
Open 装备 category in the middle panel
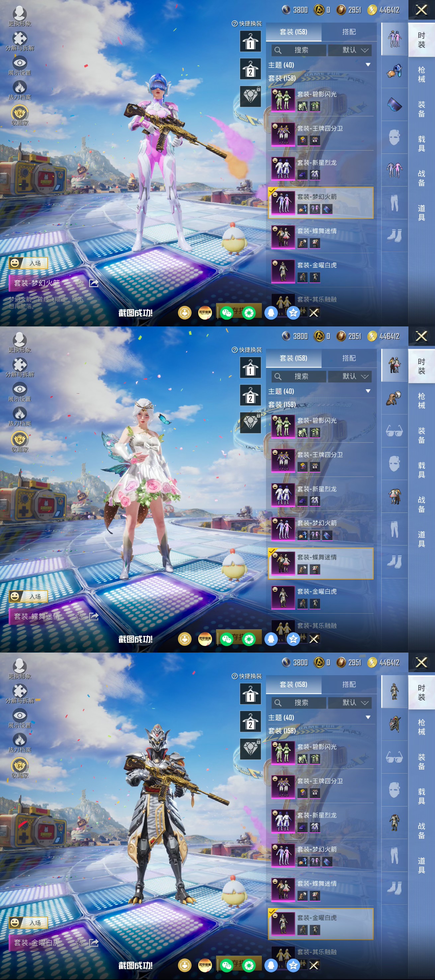click(421, 435)
